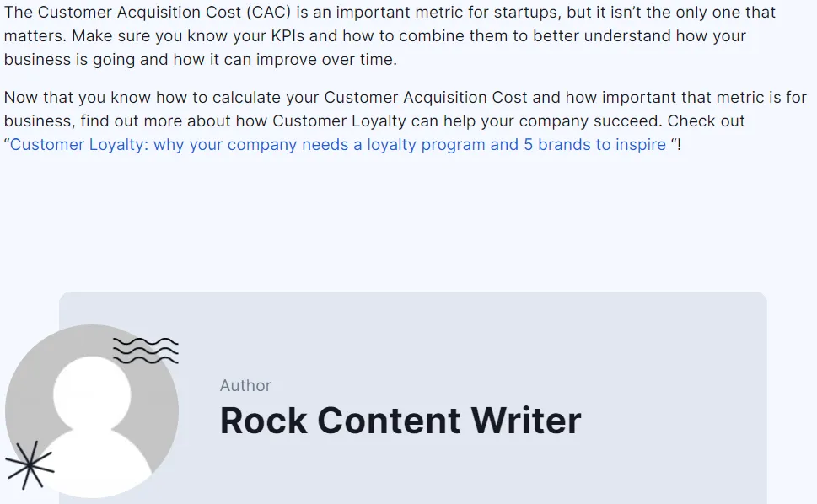Click the small "Author" label
The width and height of the screenshot is (817, 504).
[245, 385]
